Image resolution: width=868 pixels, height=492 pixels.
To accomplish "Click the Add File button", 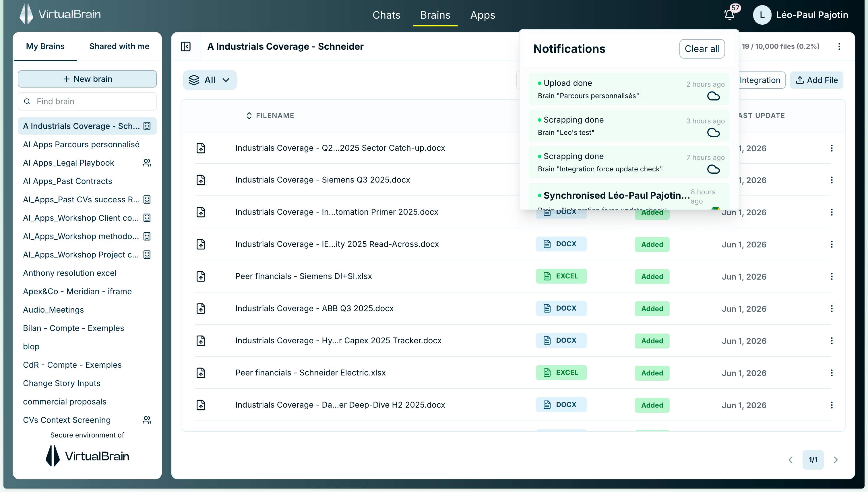I will click(817, 80).
